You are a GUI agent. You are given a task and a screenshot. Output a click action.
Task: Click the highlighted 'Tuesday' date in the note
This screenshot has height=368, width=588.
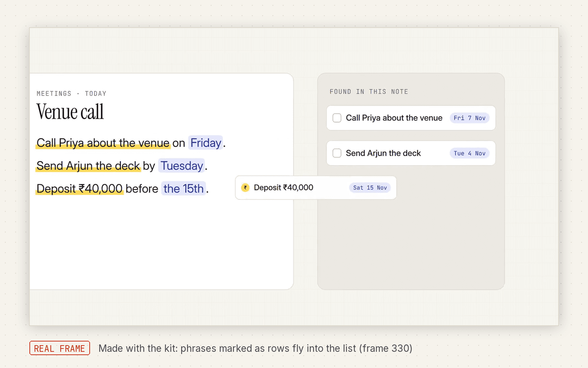coord(182,166)
